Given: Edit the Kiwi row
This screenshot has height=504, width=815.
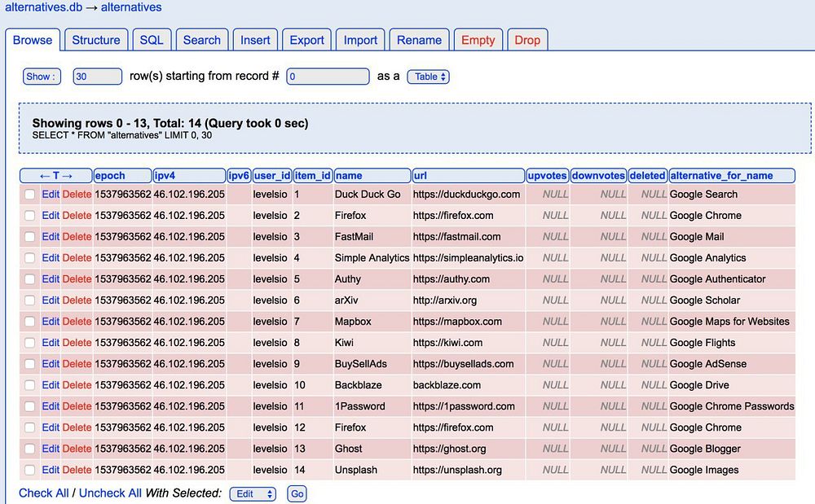Looking at the screenshot, I should coord(51,343).
